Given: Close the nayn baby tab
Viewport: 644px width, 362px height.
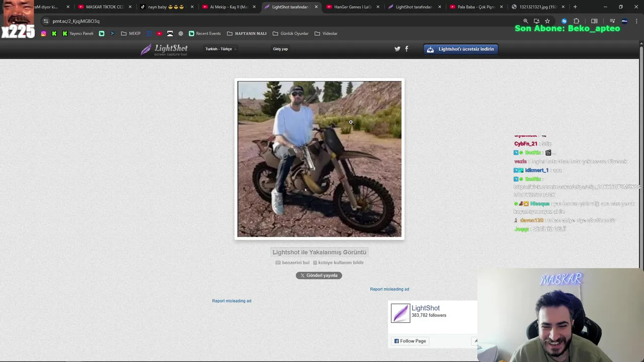Looking at the screenshot, I should [192, 7].
